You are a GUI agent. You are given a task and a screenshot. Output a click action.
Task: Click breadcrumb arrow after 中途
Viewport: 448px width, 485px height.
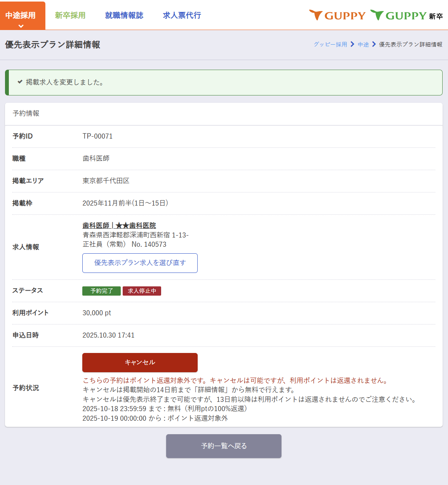(374, 45)
